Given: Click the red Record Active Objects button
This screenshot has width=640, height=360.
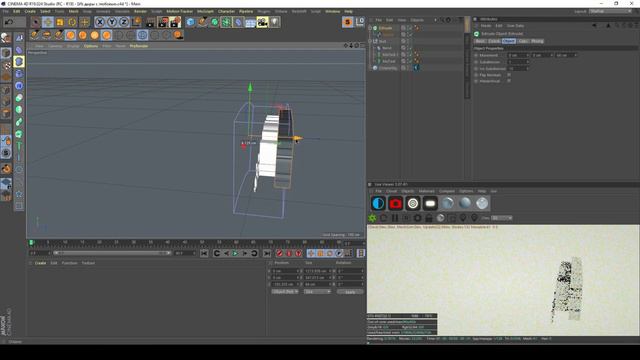Looking at the screenshot, I should [280, 253].
